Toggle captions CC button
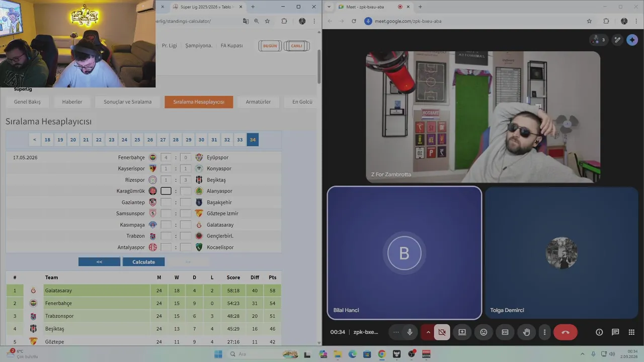Image resolution: width=644 pixels, height=362 pixels. (x=505, y=332)
